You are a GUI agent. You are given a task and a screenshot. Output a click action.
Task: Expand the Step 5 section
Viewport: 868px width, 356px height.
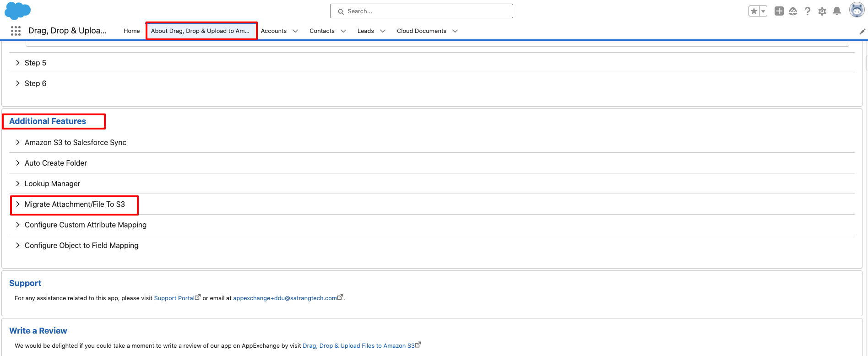pos(432,63)
